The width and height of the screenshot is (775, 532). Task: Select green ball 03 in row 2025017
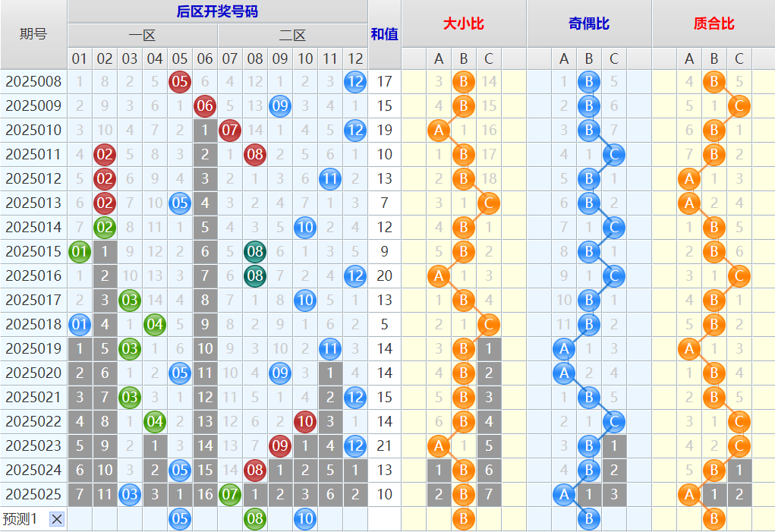pyautogui.click(x=130, y=301)
